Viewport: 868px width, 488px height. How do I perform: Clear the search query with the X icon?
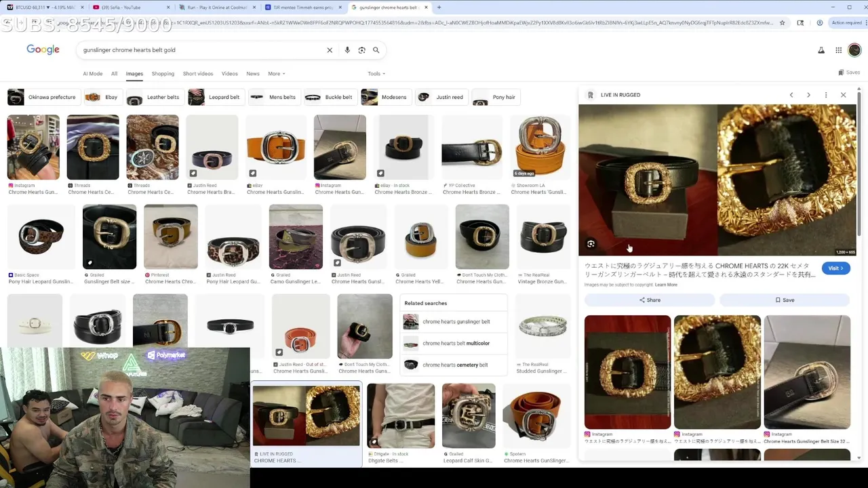[x=330, y=50]
